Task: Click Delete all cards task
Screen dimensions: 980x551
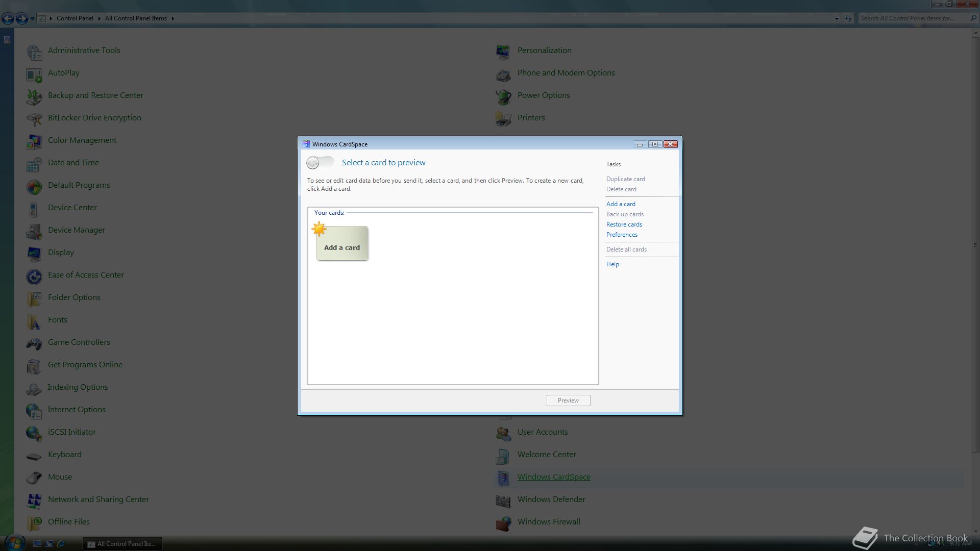Action: (626, 249)
